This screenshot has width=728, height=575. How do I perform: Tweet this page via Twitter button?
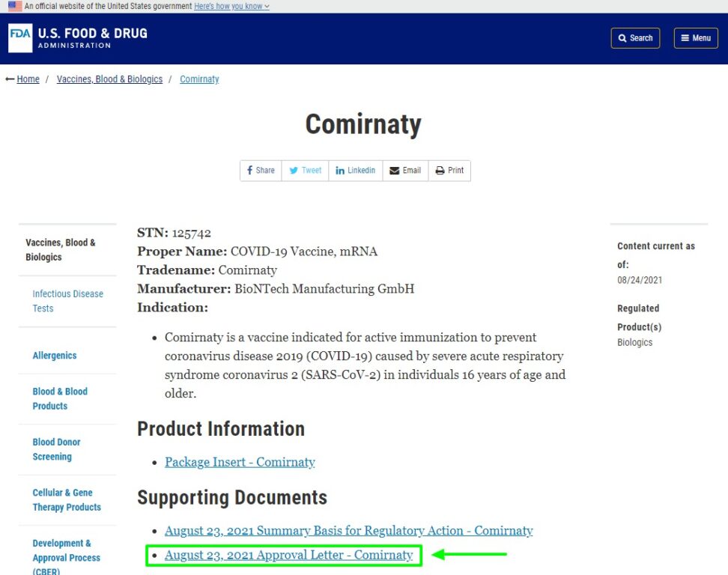(x=305, y=170)
